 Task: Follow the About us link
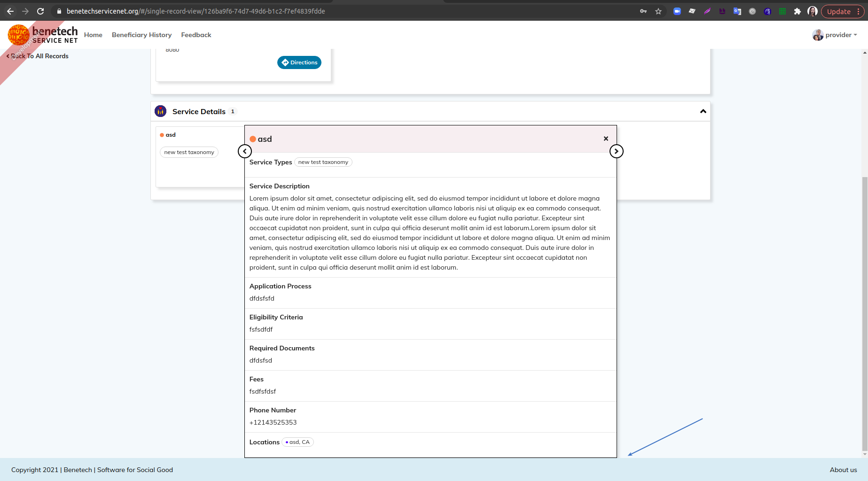pyautogui.click(x=843, y=469)
